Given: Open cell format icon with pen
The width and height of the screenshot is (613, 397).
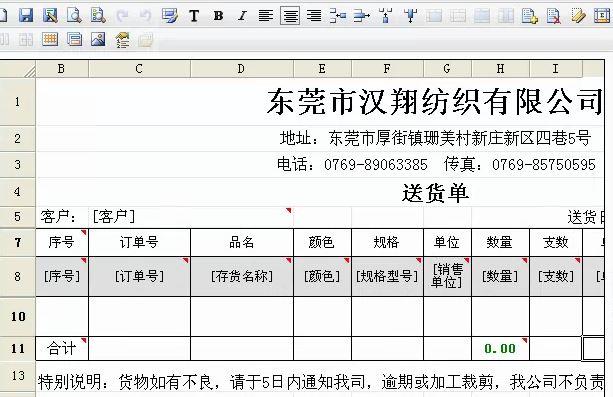Looking at the screenshot, I should (170, 16).
